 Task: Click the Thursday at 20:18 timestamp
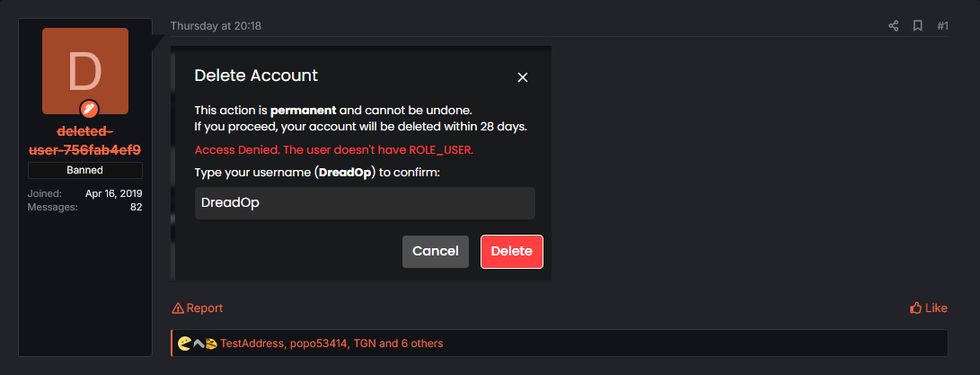[x=216, y=26]
